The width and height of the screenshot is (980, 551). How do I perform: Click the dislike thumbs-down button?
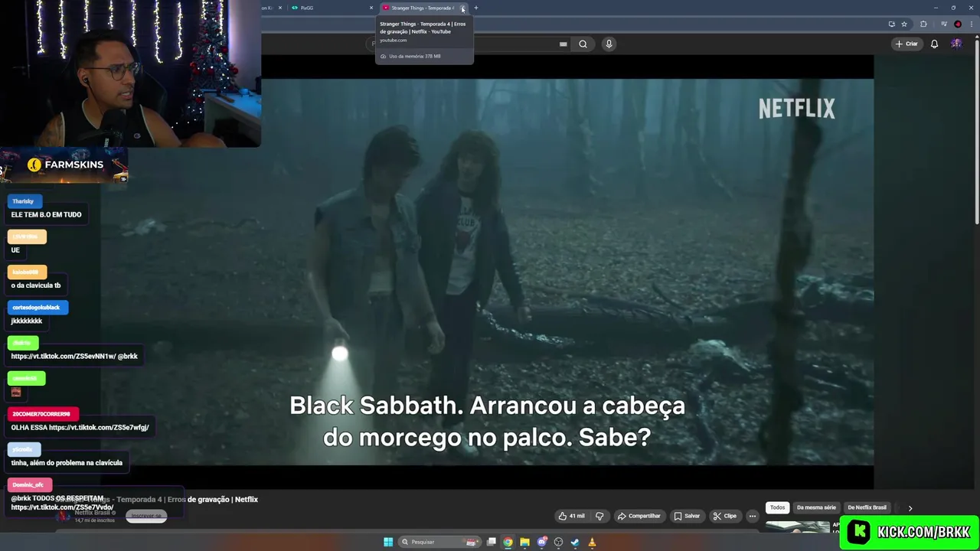coord(599,516)
